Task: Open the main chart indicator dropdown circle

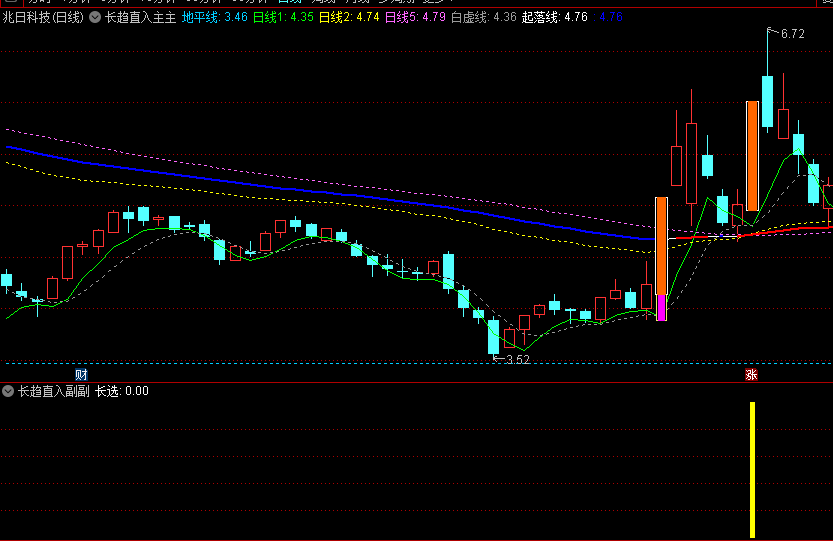Action: pos(95,18)
